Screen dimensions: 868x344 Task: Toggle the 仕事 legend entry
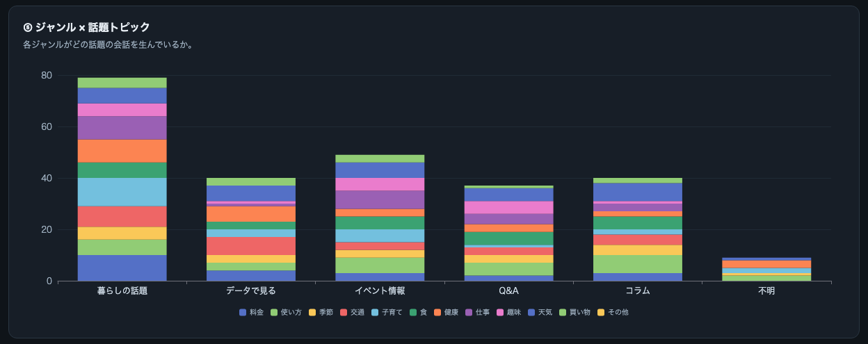(x=477, y=312)
